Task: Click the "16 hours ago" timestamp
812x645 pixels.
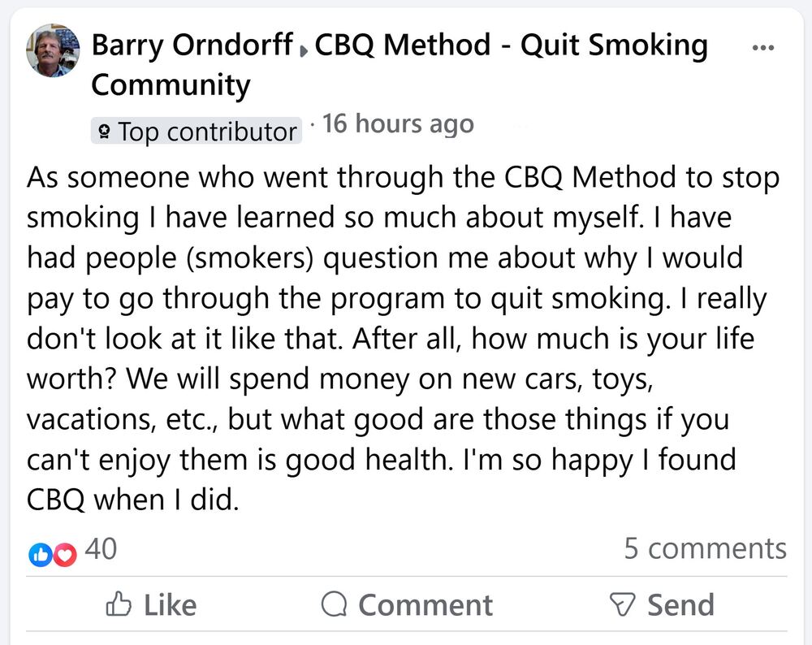Action: tap(398, 124)
